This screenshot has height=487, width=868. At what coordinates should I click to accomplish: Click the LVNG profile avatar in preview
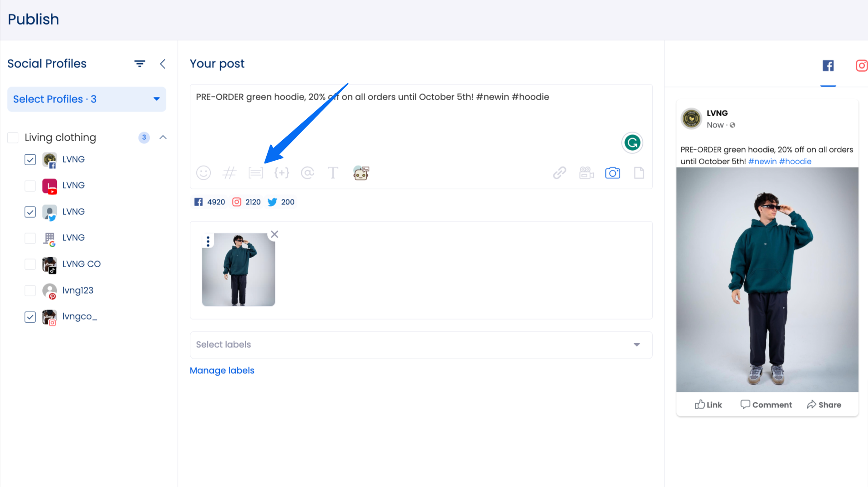(x=691, y=119)
